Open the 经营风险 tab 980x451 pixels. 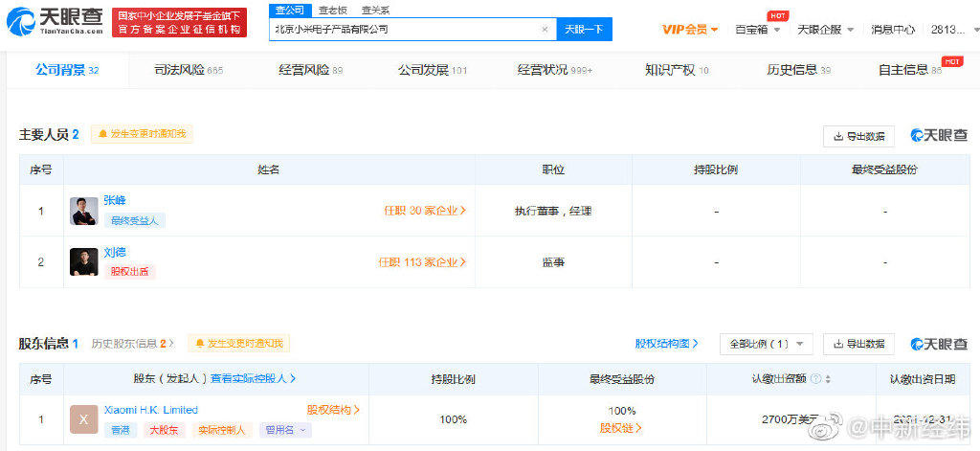point(311,71)
